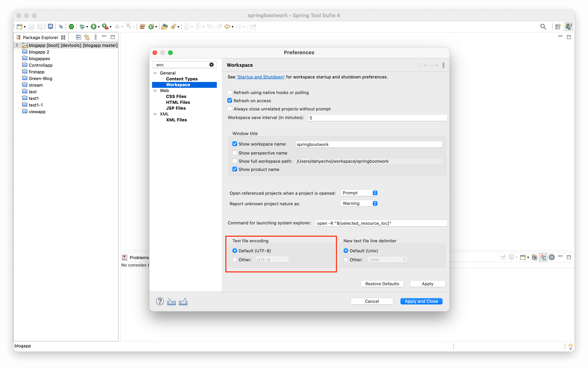Select XML Files preference page

coord(176,120)
